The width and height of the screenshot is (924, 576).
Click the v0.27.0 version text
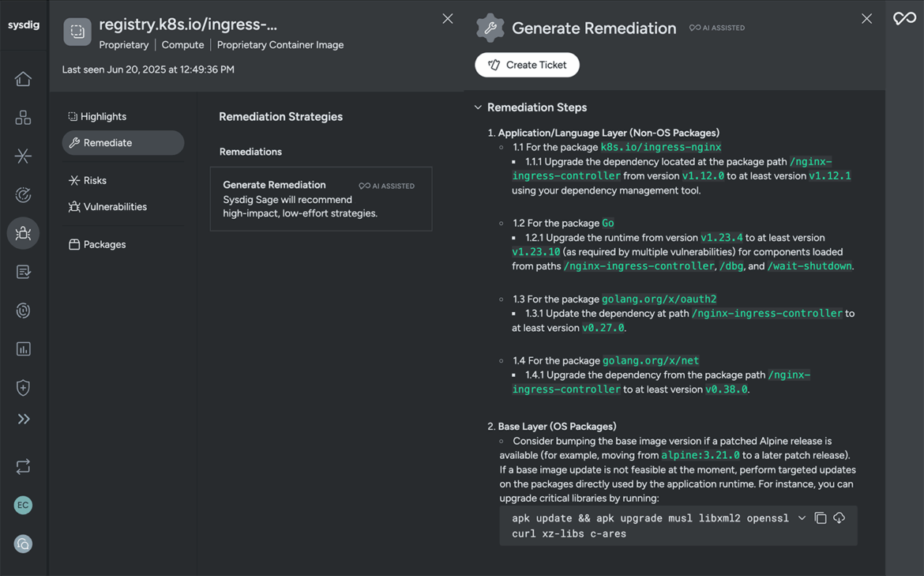(x=603, y=328)
